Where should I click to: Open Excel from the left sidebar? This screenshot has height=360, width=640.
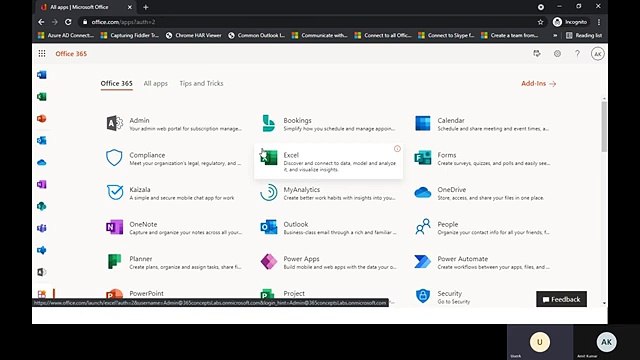point(42,97)
